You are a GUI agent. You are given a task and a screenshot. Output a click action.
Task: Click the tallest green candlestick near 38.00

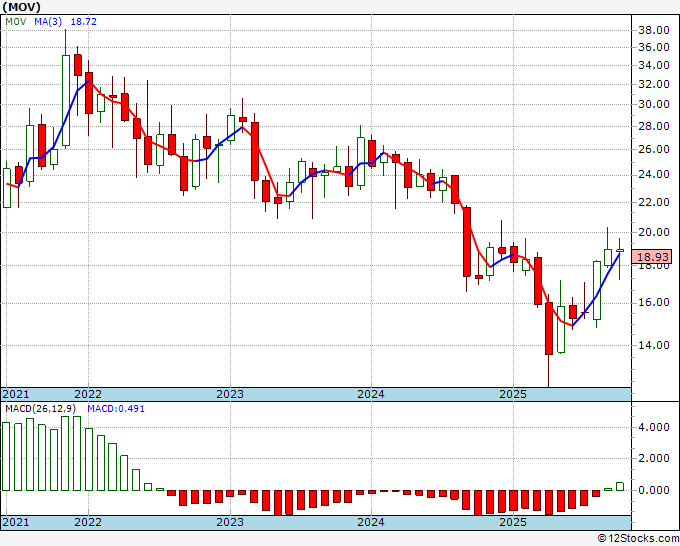[x=66, y=100]
